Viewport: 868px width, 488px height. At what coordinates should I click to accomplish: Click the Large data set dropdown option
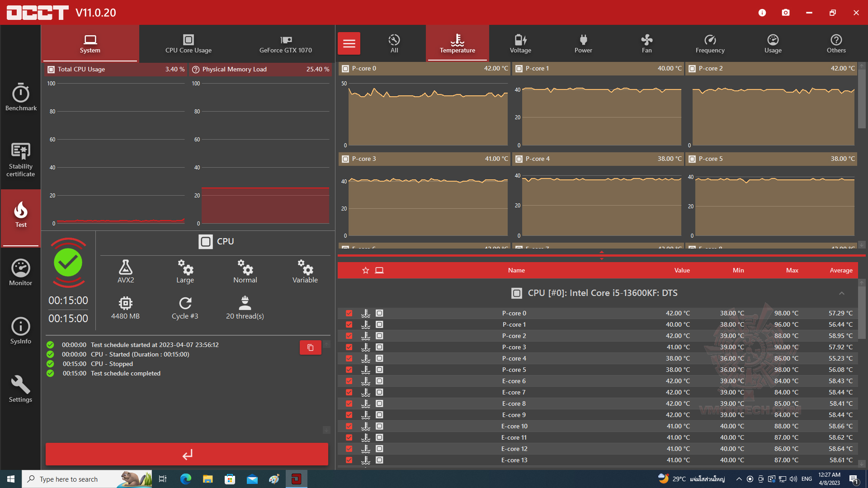tap(185, 272)
